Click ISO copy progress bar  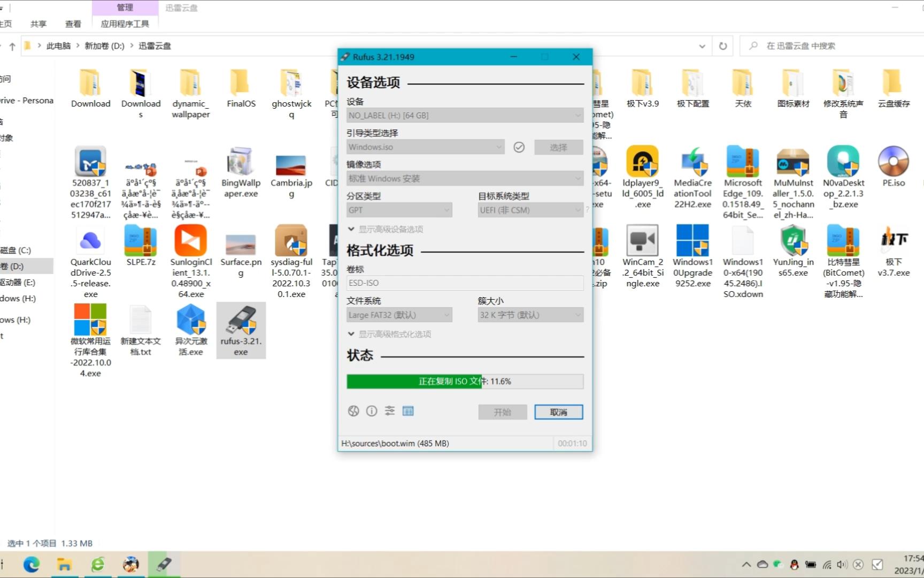(465, 382)
